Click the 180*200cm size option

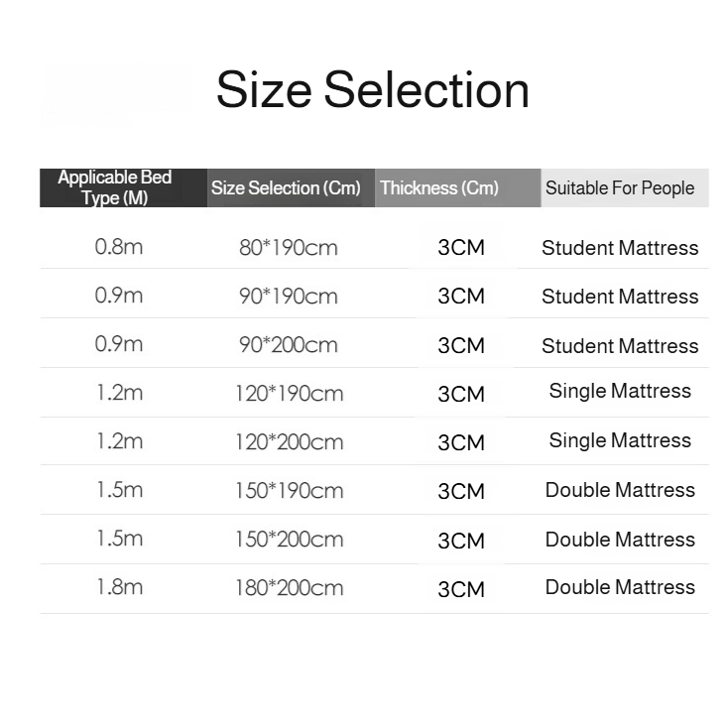pyautogui.click(x=291, y=587)
